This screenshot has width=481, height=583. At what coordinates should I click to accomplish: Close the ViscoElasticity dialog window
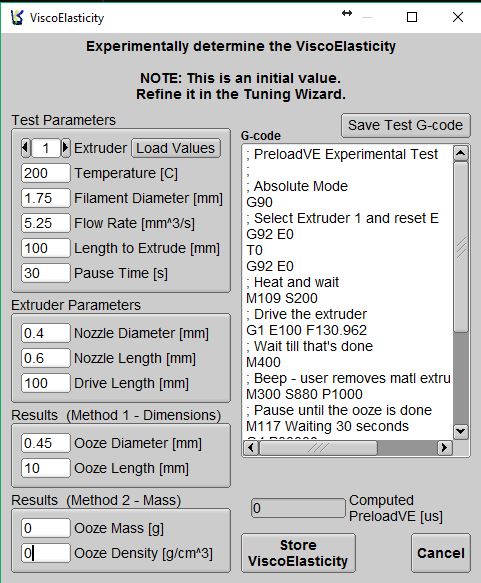coord(458,17)
